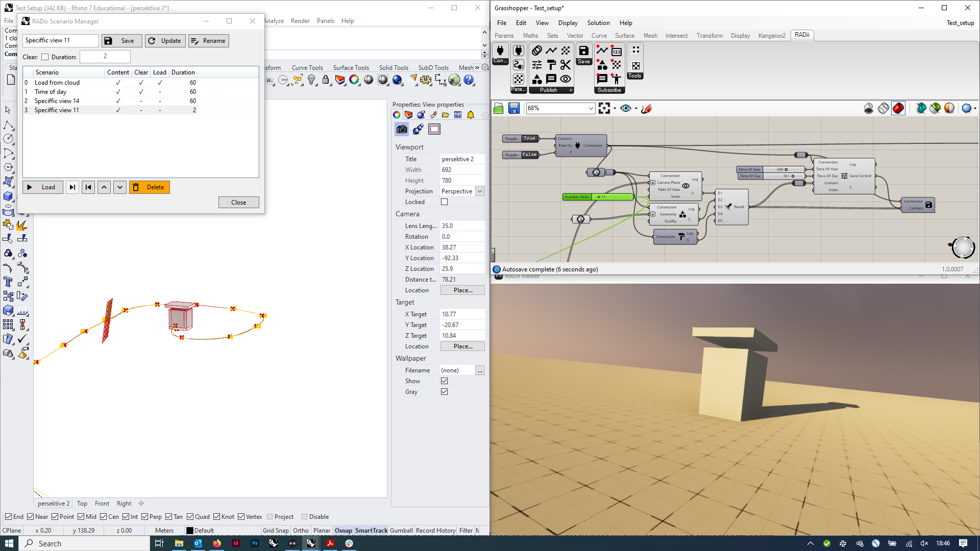Toggle the Clear checkbox in Scenario Manager

pyautogui.click(x=45, y=57)
